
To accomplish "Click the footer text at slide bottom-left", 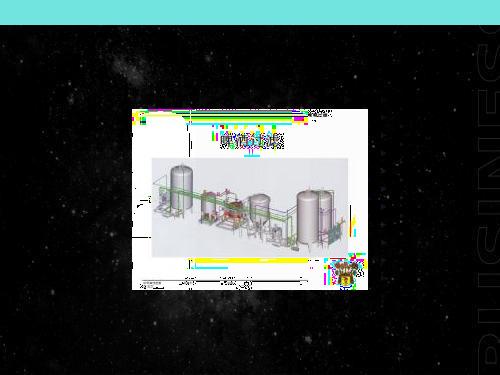I will click(x=152, y=285).
